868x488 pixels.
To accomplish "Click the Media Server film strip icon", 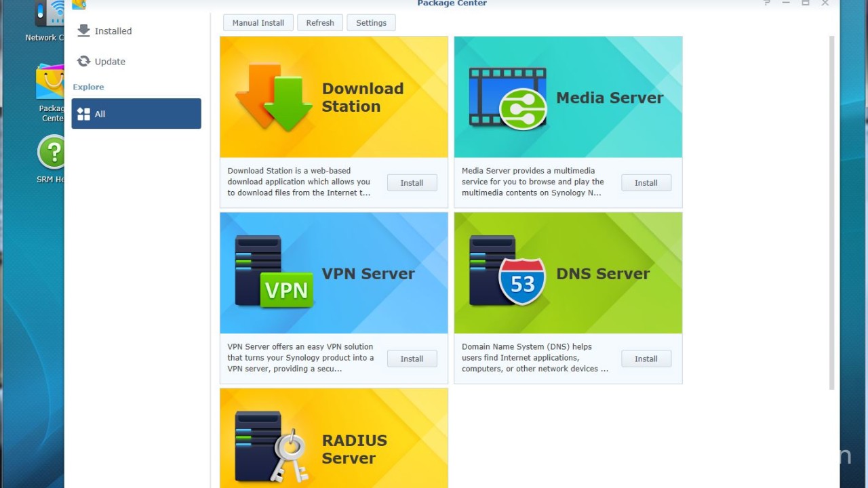I will point(508,98).
